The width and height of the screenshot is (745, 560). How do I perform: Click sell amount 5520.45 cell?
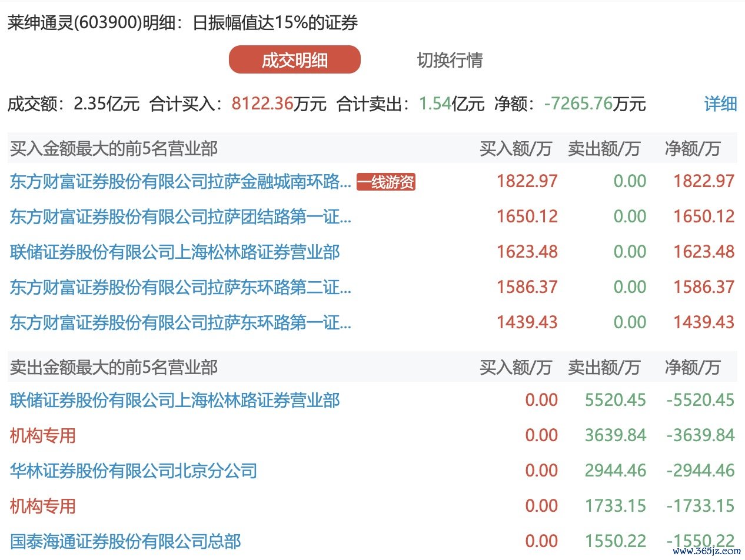[x=616, y=401]
